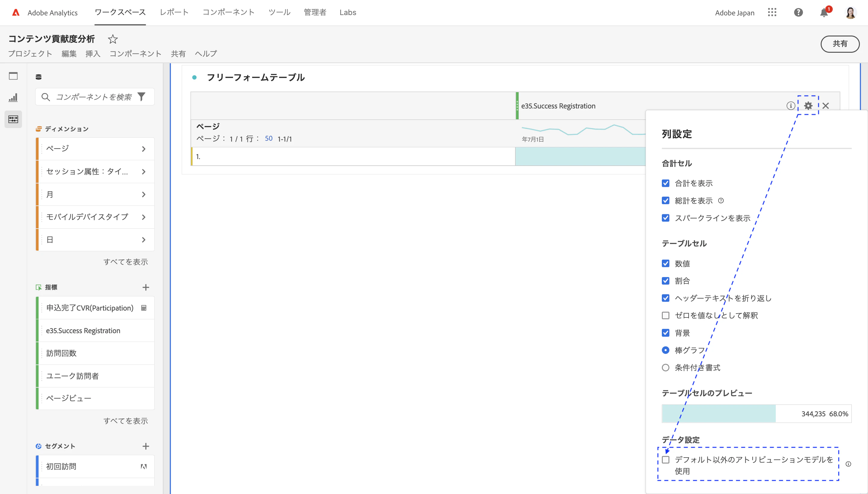Open the 編集 menu
This screenshot has width=868, height=494.
(69, 54)
